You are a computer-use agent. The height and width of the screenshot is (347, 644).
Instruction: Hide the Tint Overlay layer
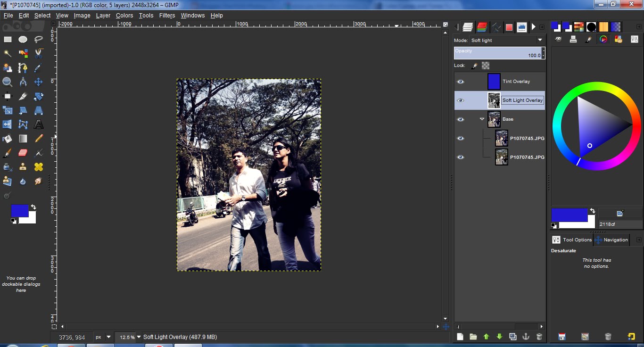pos(460,81)
